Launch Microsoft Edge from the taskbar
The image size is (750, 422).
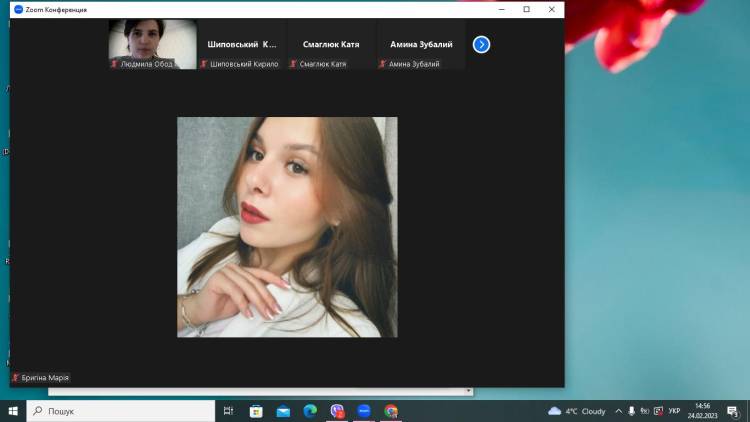coord(310,411)
